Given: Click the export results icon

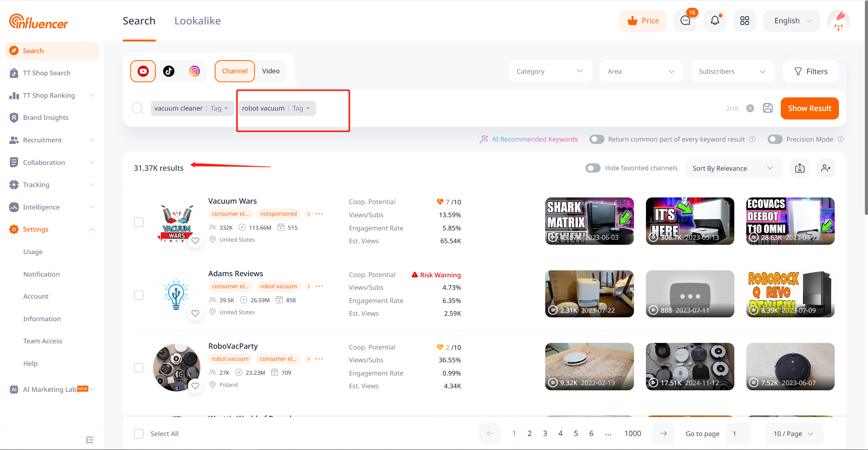Looking at the screenshot, I should point(800,168).
